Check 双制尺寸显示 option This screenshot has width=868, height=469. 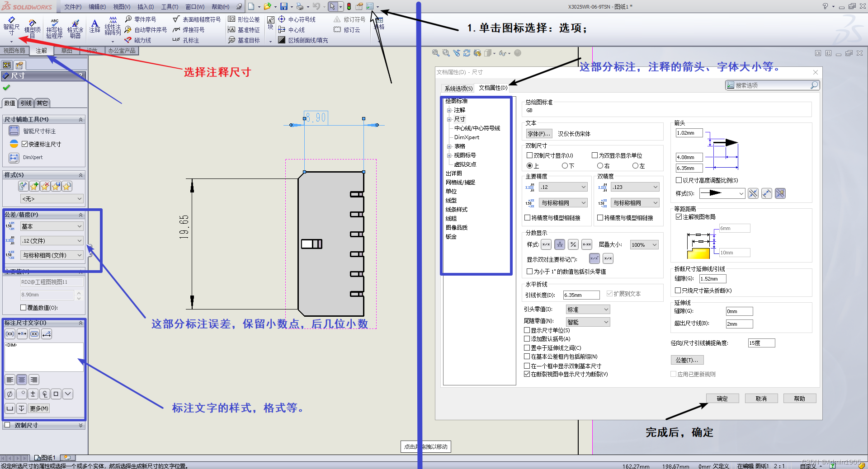(x=529, y=155)
